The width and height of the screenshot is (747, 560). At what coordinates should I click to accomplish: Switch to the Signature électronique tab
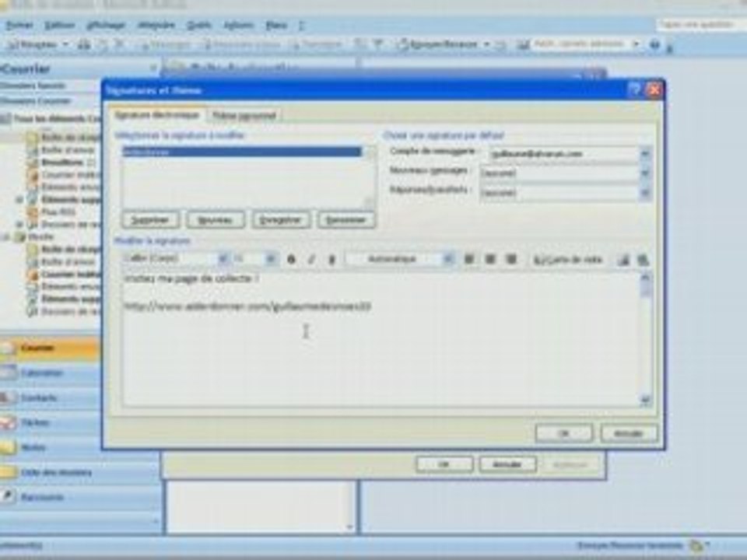[156, 115]
